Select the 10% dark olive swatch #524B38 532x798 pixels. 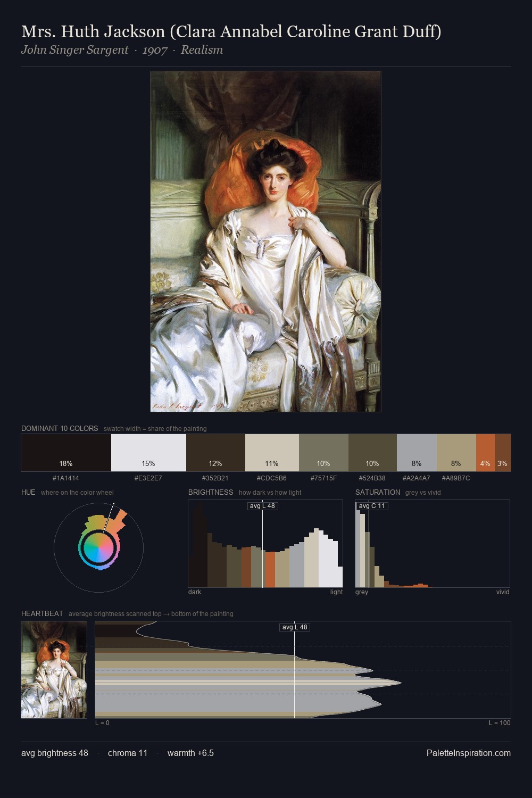click(372, 453)
